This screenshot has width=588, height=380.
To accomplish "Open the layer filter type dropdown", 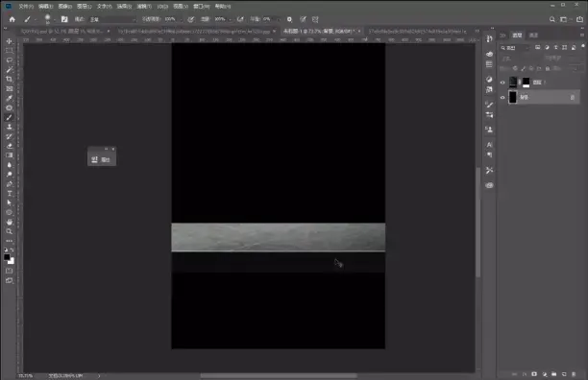I will click(x=515, y=48).
